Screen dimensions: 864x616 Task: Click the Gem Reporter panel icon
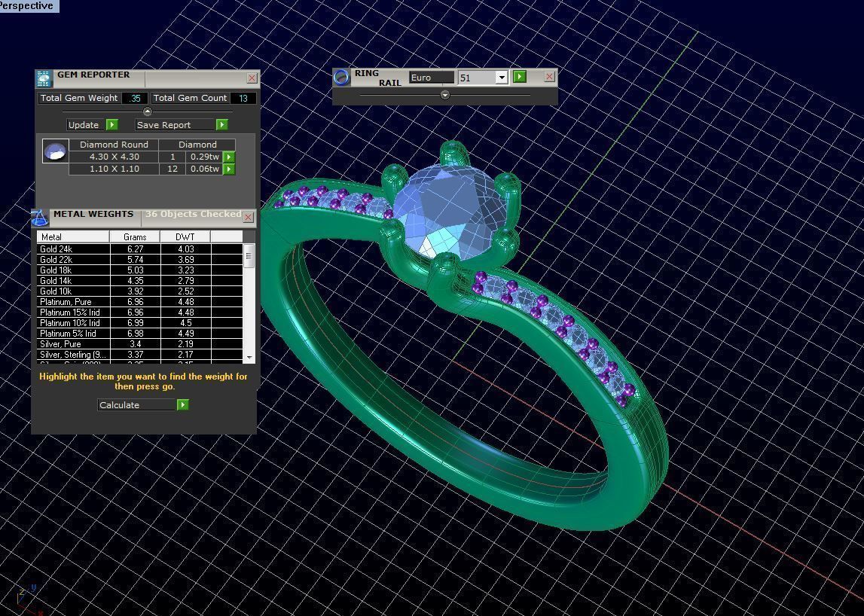point(44,79)
